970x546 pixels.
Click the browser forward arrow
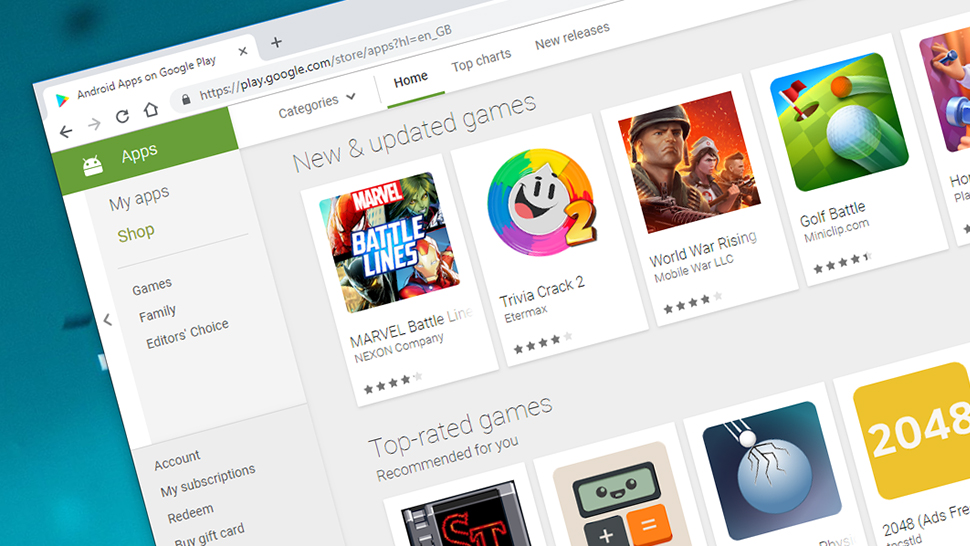pos(94,124)
